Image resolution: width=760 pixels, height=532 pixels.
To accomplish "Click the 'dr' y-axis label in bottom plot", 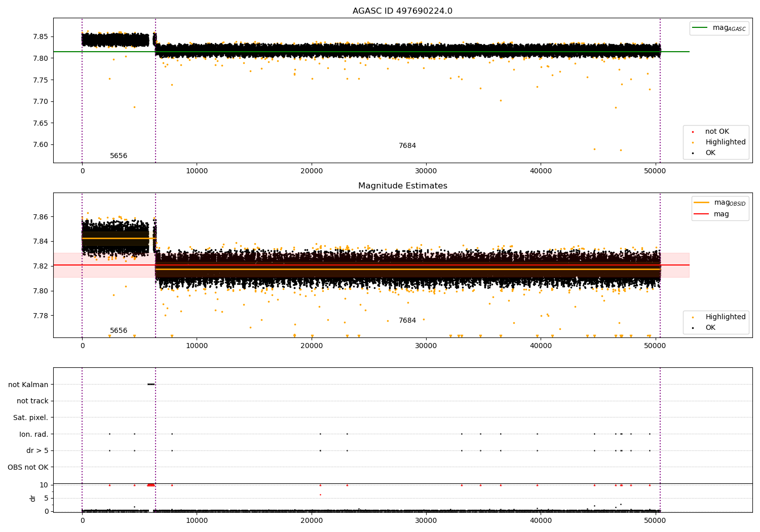I will 33,498.
